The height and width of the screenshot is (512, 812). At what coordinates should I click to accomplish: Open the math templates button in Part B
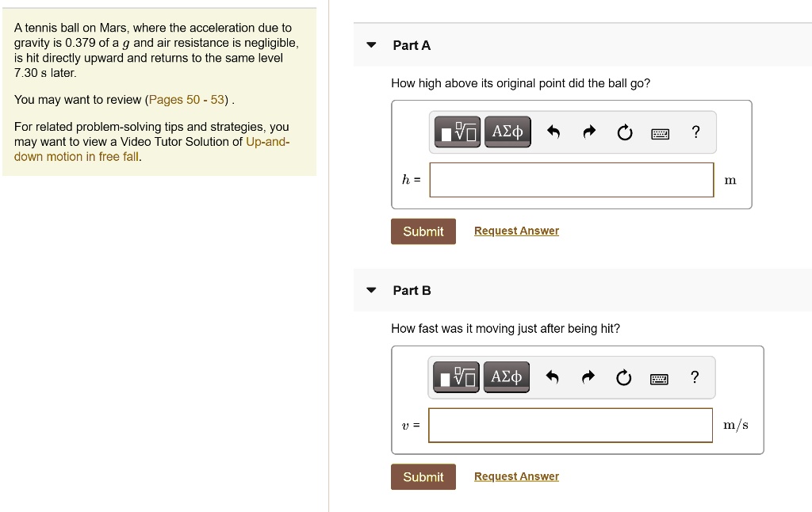tap(458, 377)
